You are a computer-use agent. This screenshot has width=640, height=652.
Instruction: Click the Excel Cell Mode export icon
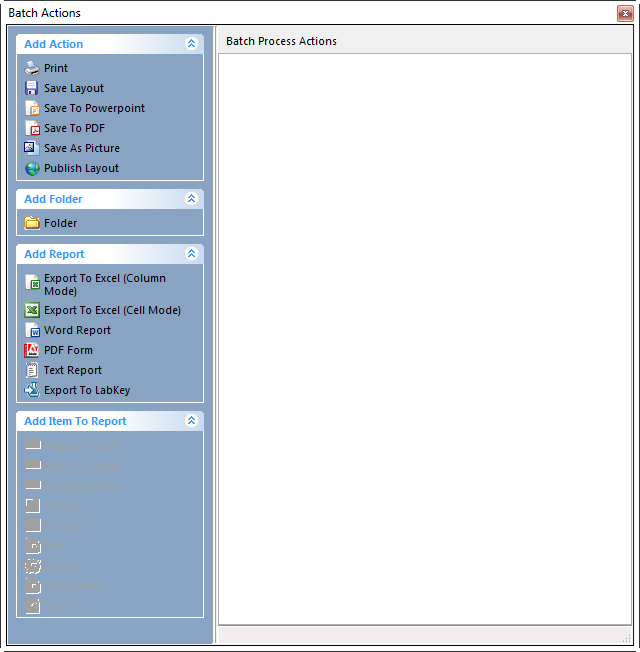tap(32, 310)
